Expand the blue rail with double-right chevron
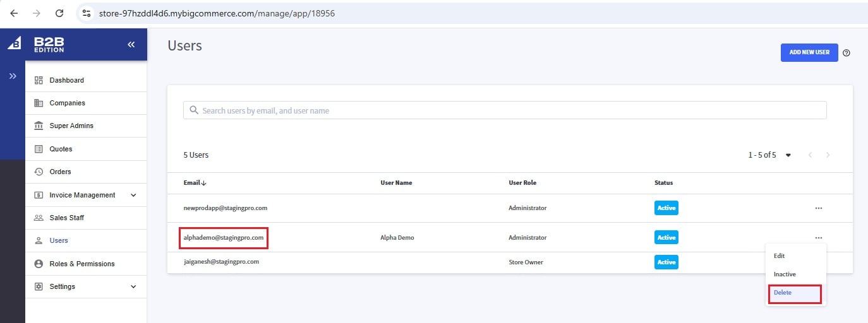 (x=13, y=76)
